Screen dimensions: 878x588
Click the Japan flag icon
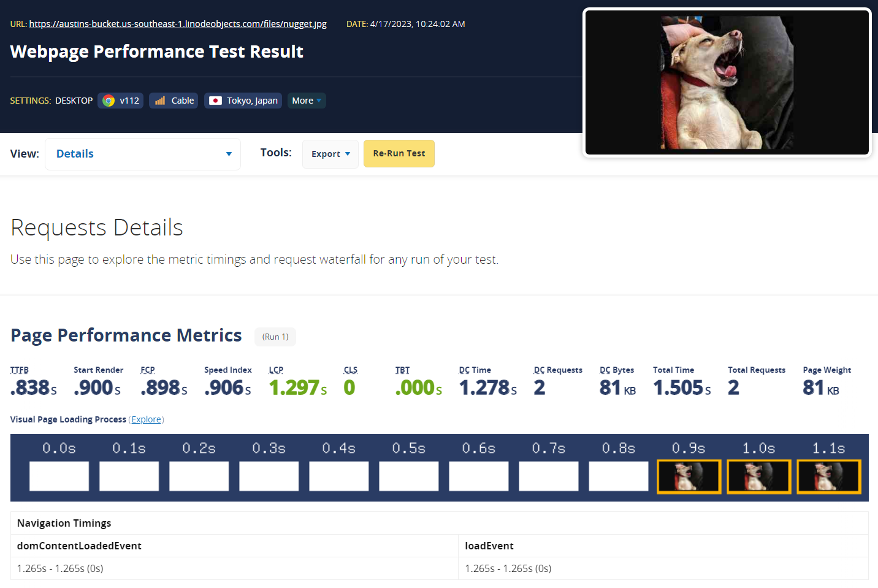(x=215, y=101)
